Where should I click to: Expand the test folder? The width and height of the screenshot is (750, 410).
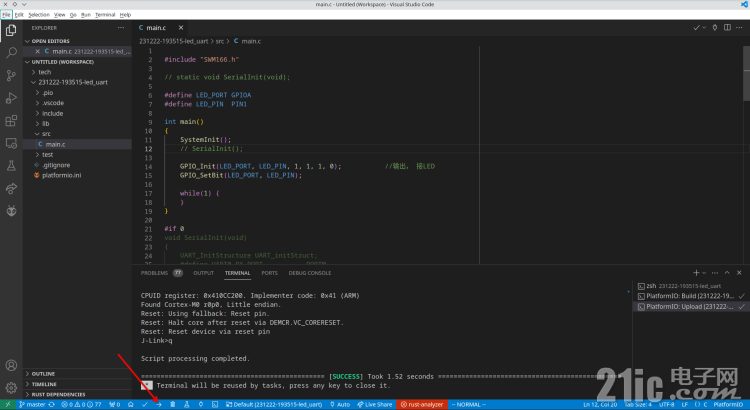47,155
